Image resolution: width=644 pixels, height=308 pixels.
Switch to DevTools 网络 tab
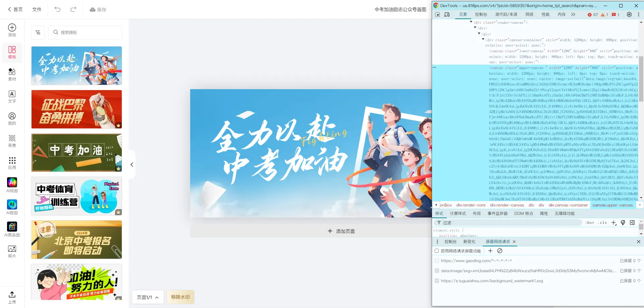(529, 14)
